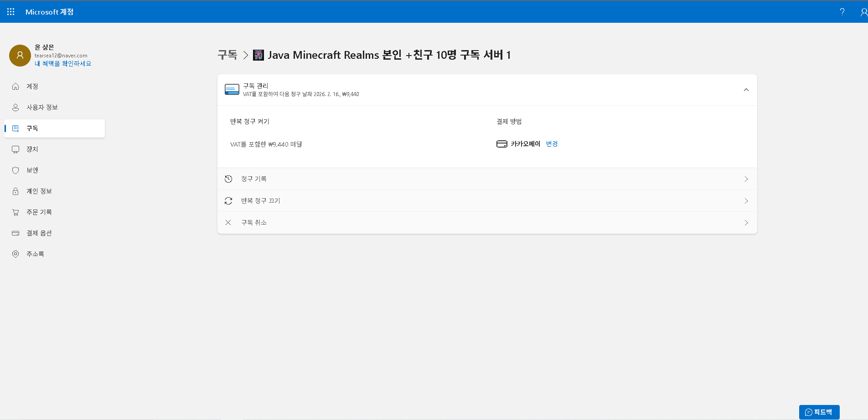Open 장치 in the sidebar
This screenshot has height=420, width=868.
[55, 149]
